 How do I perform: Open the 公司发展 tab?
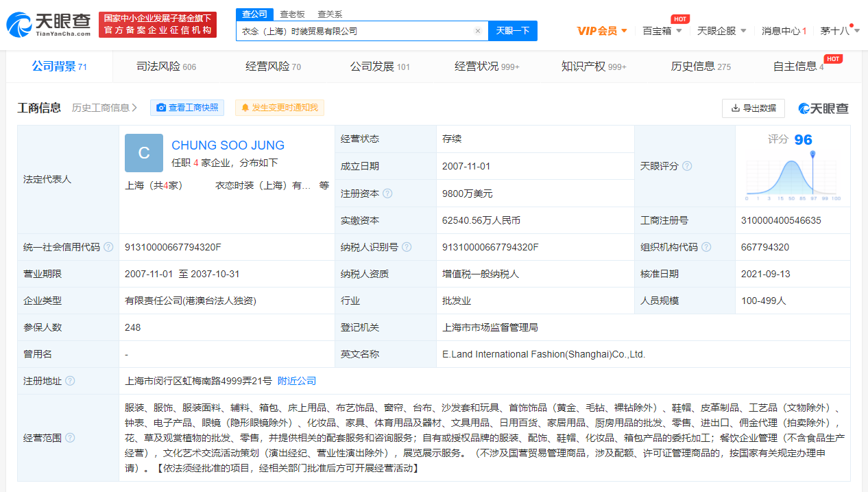(380, 67)
